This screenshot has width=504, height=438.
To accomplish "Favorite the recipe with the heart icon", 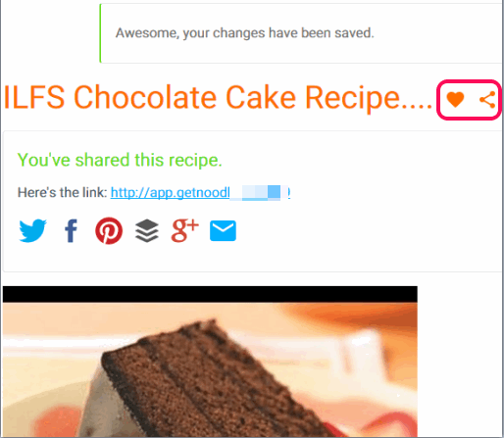I will tap(455, 99).
